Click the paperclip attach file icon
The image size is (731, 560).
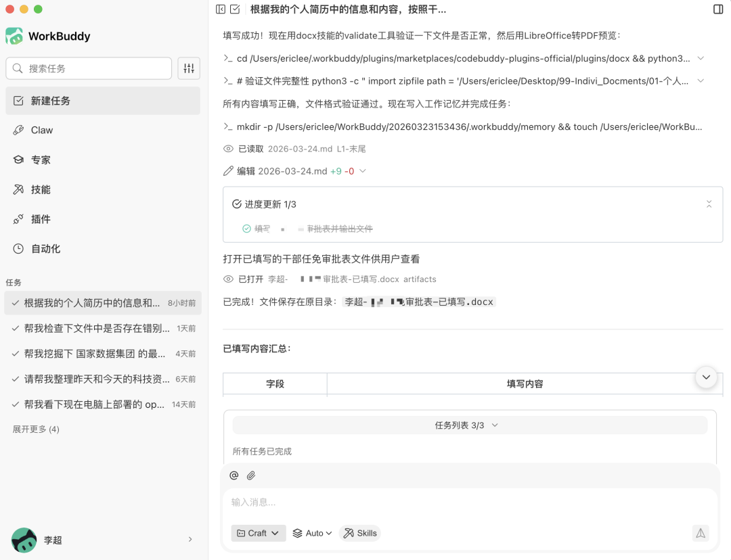[251, 475]
